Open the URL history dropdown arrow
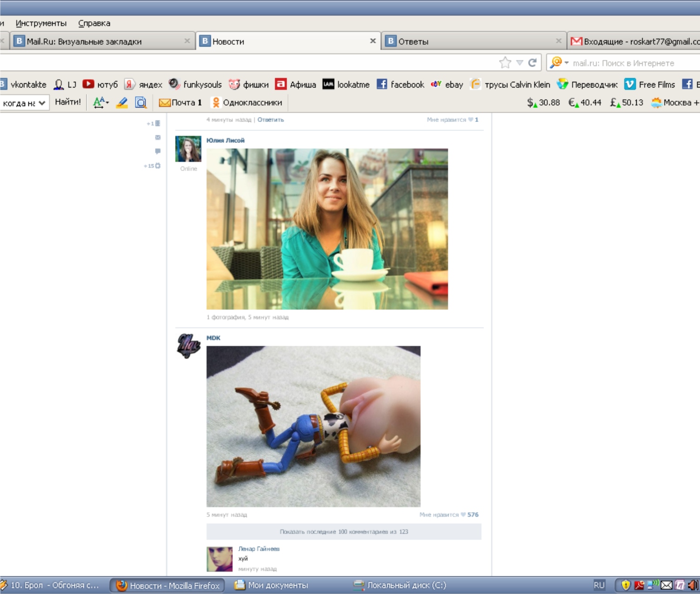 pyautogui.click(x=519, y=63)
